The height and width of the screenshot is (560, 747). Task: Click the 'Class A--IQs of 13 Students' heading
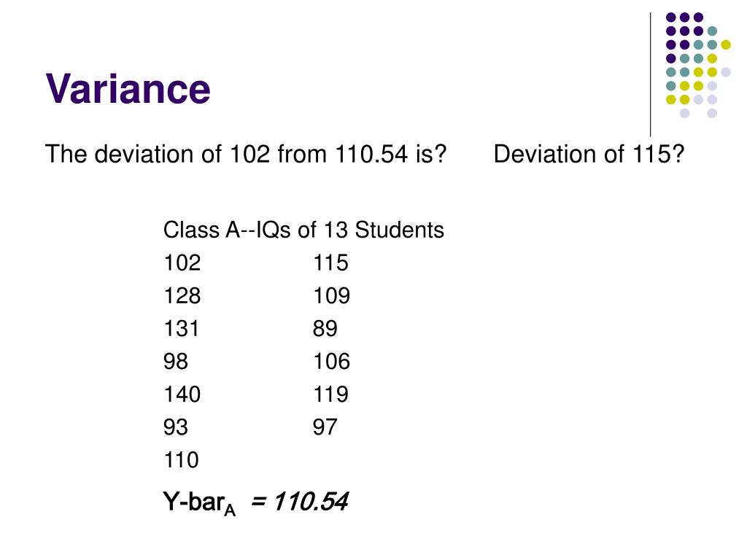point(303,230)
